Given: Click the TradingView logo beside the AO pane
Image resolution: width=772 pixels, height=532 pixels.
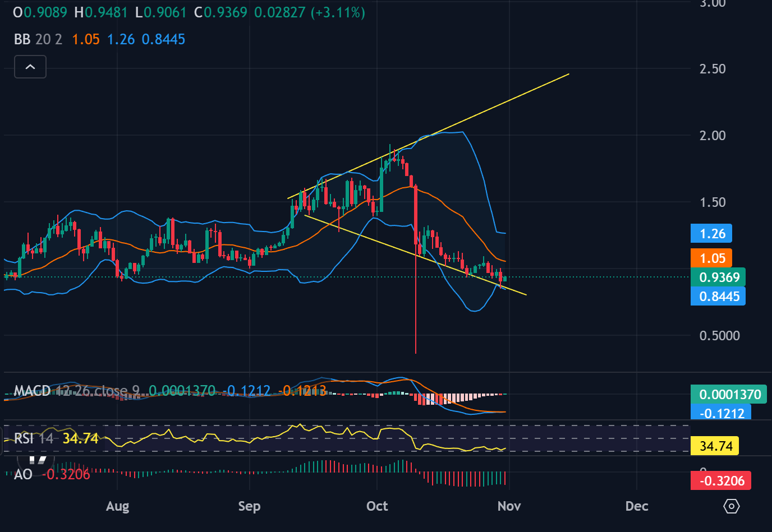Looking at the screenshot, I should point(38,461).
